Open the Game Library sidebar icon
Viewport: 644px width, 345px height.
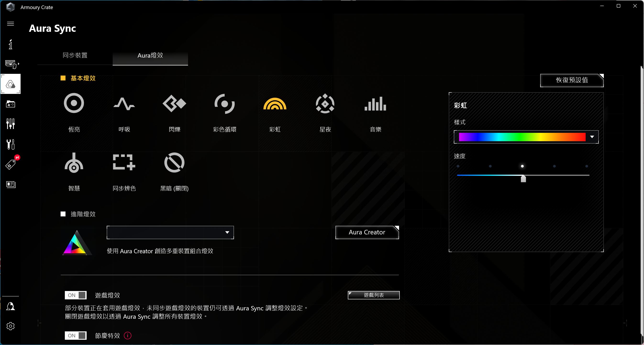11,104
